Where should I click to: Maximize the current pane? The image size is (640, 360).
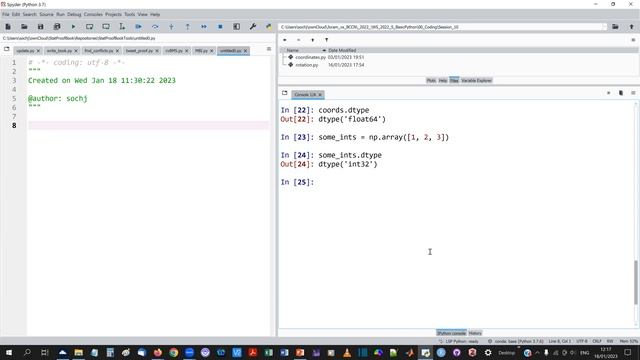[x=236, y=27]
